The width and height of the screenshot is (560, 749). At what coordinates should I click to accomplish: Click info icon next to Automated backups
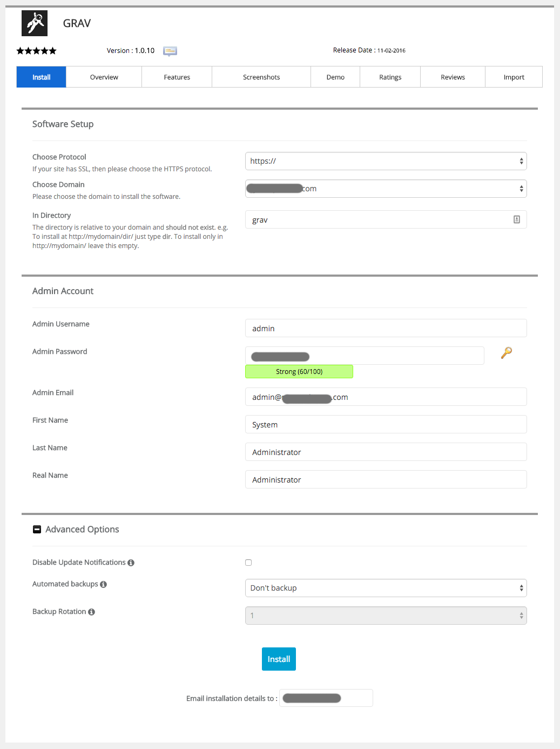103,585
